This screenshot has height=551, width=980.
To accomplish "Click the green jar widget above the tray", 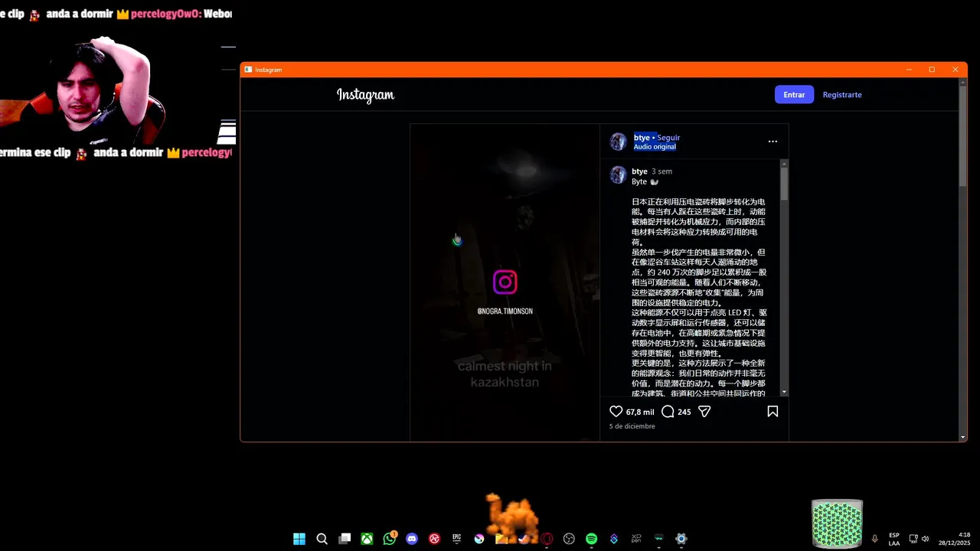I will point(837,524).
